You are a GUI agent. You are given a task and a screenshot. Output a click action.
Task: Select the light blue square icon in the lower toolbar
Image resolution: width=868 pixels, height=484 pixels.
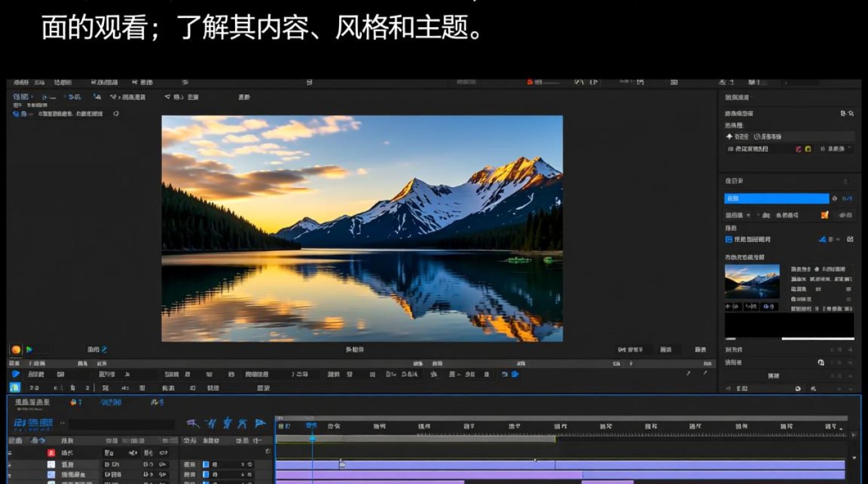click(15, 388)
